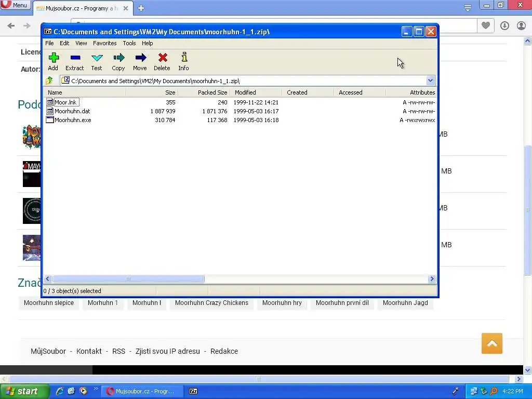532x399 pixels.
Task: Open the Tools menu
Action: pos(129,43)
